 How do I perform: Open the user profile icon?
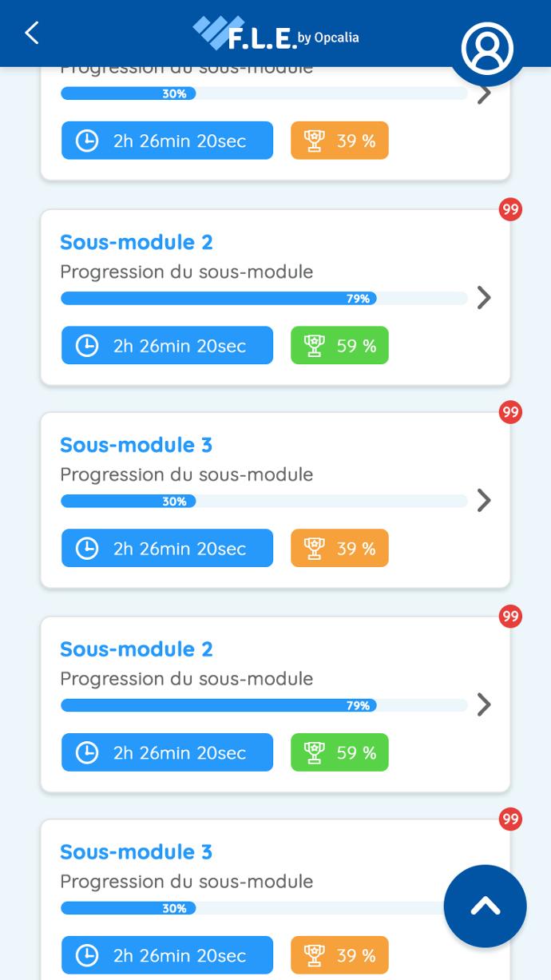(487, 48)
